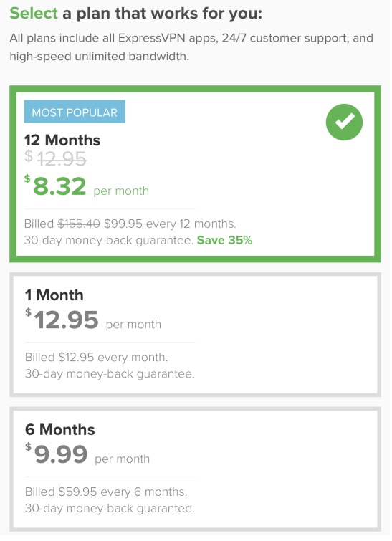Click the $12.95 per month price
Screen dimensions: 392x541
click(93, 321)
